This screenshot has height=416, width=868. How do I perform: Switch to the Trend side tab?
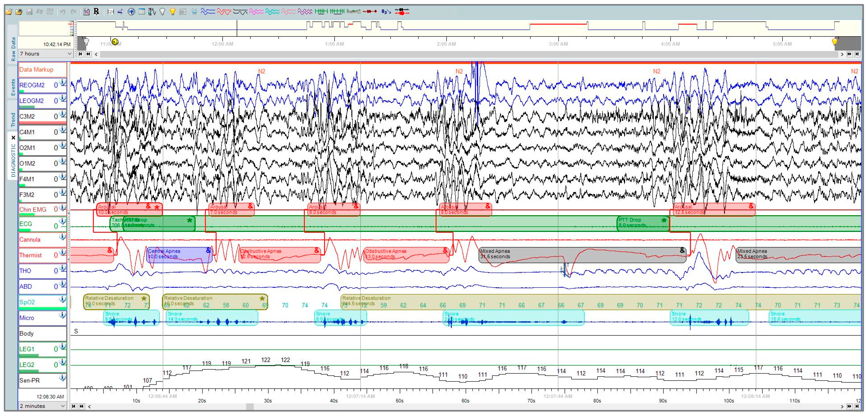point(13,119)
